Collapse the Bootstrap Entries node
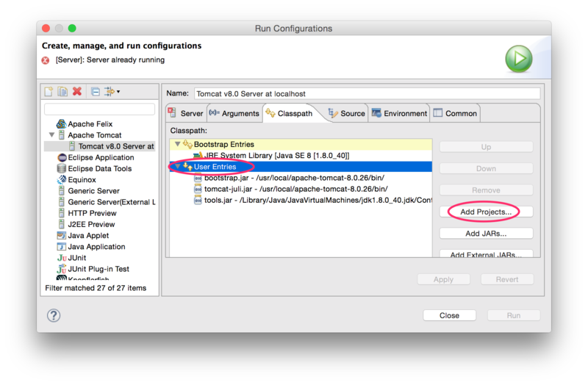588x385 pixels. pyautogui.click(x=178, y=144)
